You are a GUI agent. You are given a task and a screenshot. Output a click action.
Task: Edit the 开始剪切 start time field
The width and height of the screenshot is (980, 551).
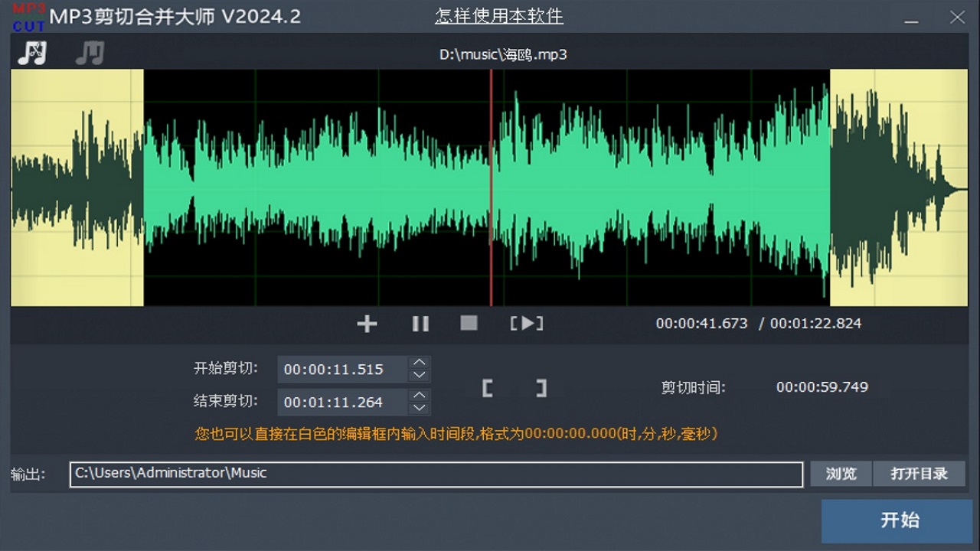coord(339,369)
